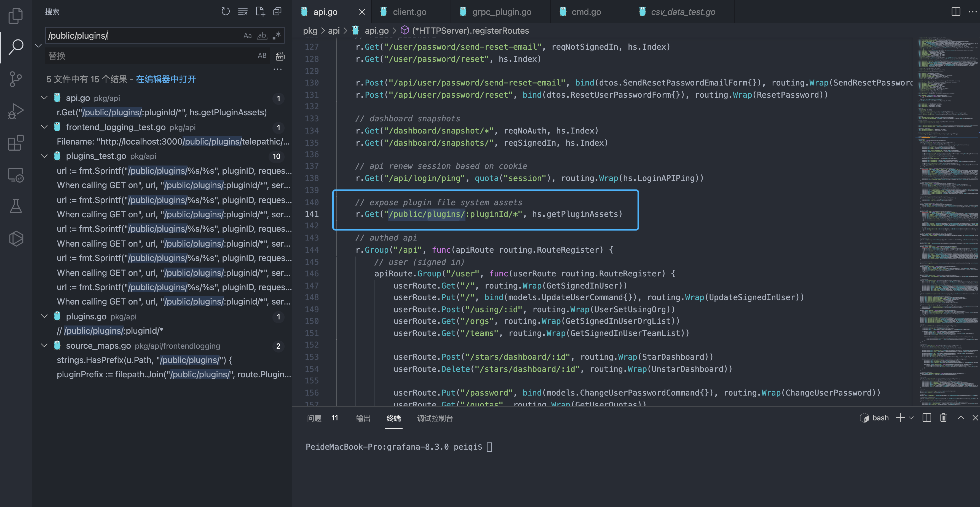Screen dimensions: 980x507
Task: Kill the terminal with the trash icon
Action: tap(943, 418)
